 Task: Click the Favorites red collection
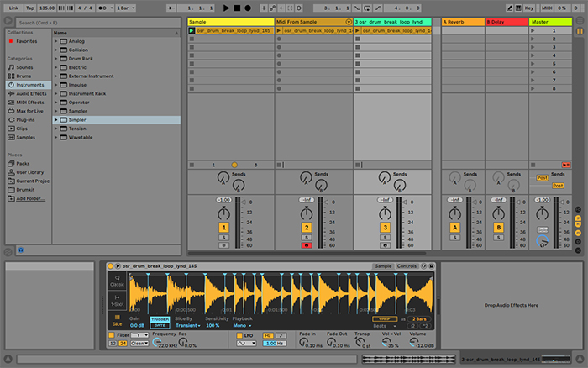coord(26,41)
